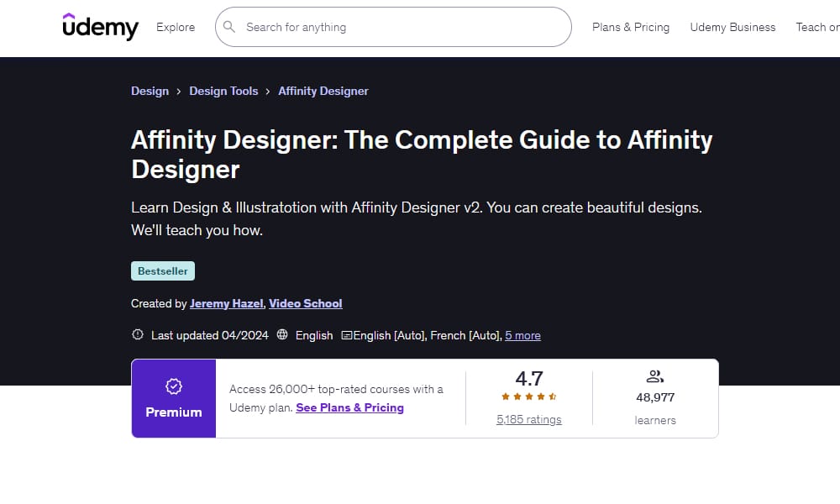
Task: Open the Video School instructor link
Action: (x=305, y=303)
